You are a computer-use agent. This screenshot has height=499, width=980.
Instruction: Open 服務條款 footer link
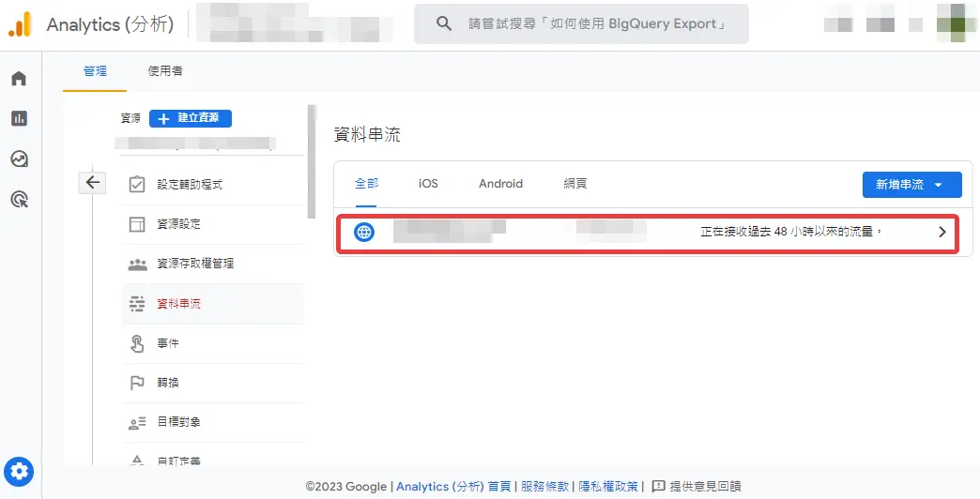click(544, 487)
